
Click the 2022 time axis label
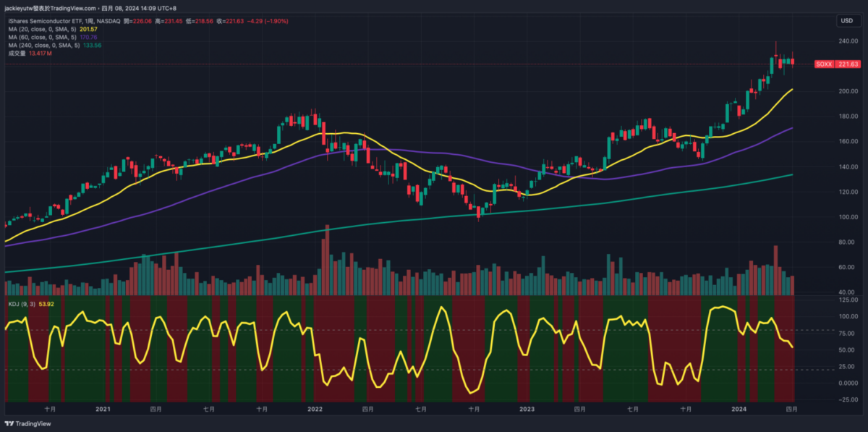pyautogui.click(x=315, y=409)
